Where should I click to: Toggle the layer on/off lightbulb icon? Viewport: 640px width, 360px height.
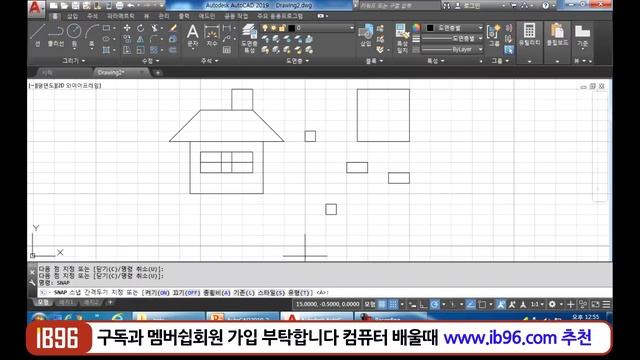coord(265,28)
